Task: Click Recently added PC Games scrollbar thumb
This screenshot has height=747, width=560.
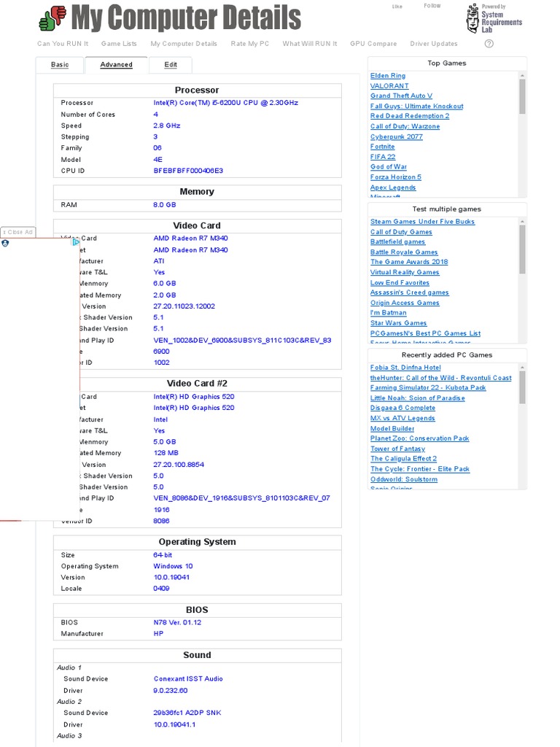Action: 522,387
